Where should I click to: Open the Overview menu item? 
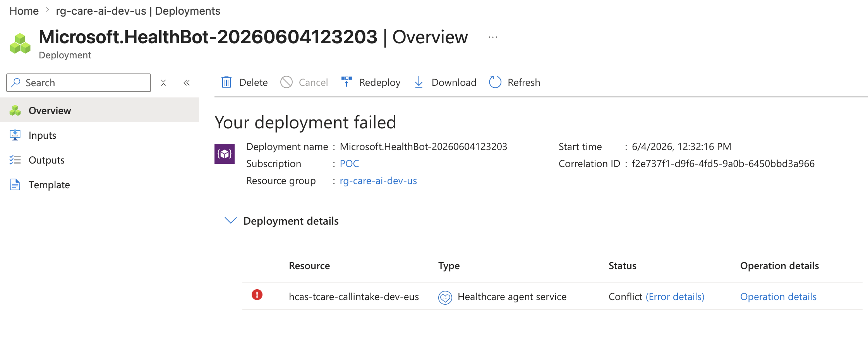(99, 110)
